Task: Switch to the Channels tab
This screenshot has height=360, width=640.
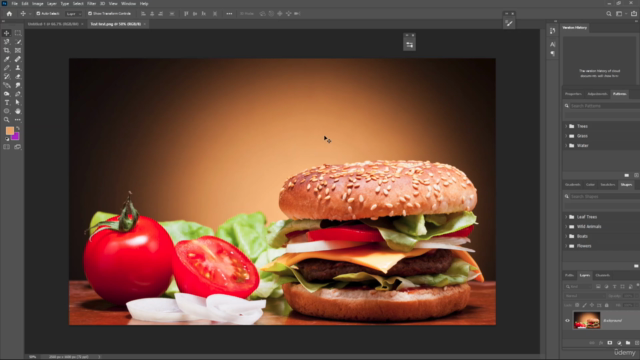Action: (602, 275)
